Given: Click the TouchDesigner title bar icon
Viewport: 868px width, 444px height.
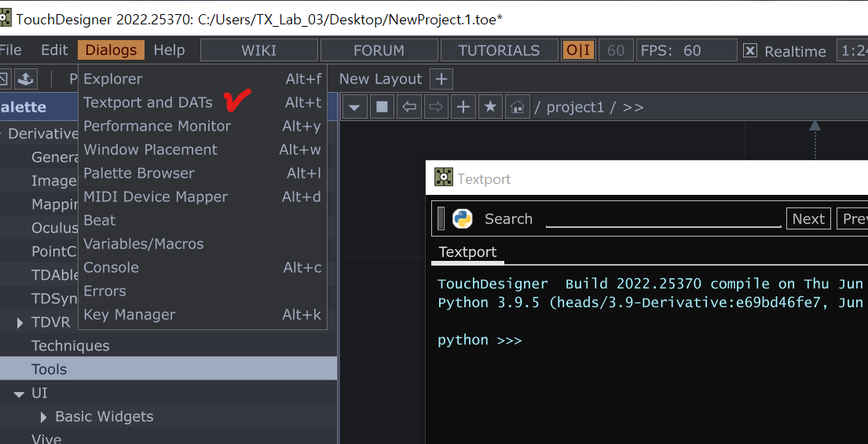Looking at the screenshot, I should [5, 19].
